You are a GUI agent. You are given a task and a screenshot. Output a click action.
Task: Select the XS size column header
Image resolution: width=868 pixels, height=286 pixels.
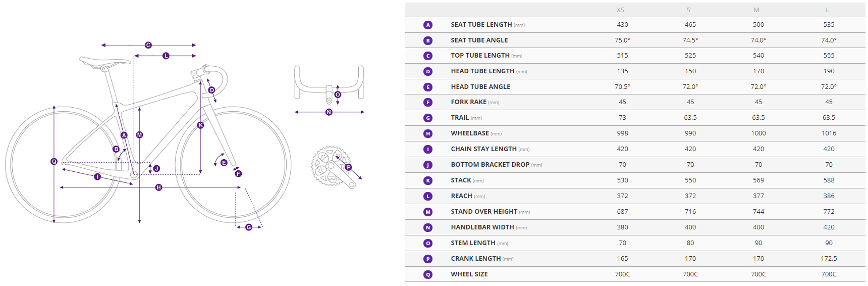click(x=620, y=10)
